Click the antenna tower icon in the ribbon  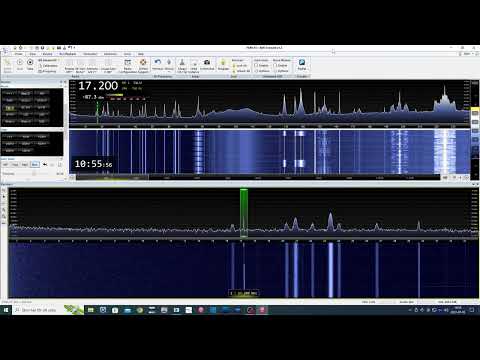pos(182,62)
